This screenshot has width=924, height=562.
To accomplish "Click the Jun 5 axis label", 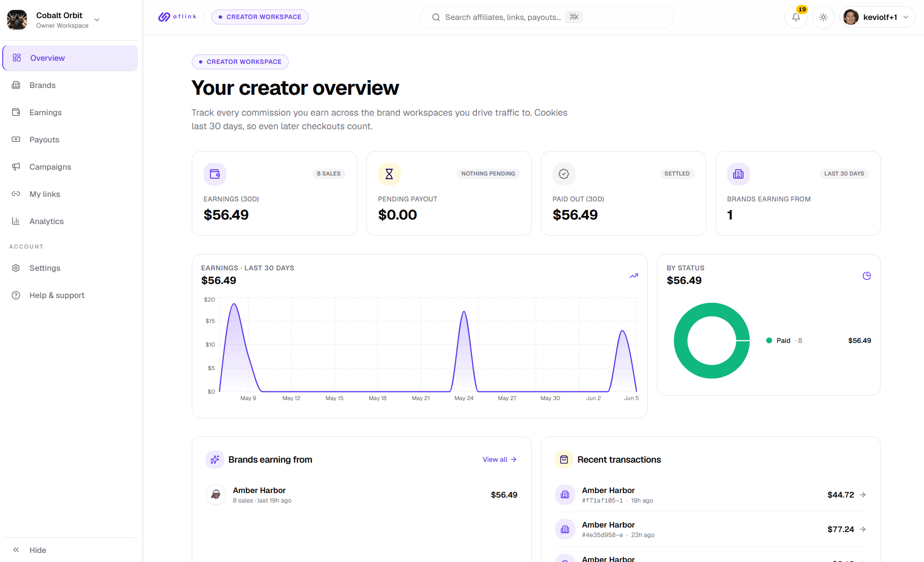I will click(631, 398).
